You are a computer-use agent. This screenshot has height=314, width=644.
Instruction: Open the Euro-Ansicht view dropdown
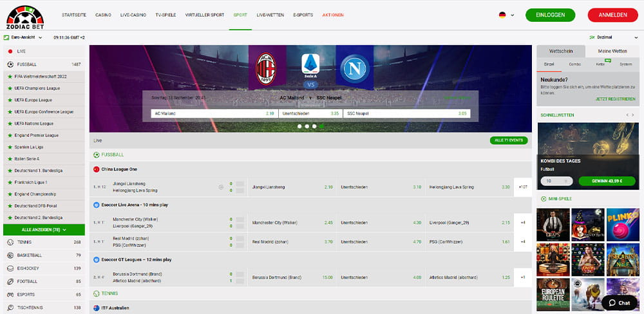[x=23, y=37]
